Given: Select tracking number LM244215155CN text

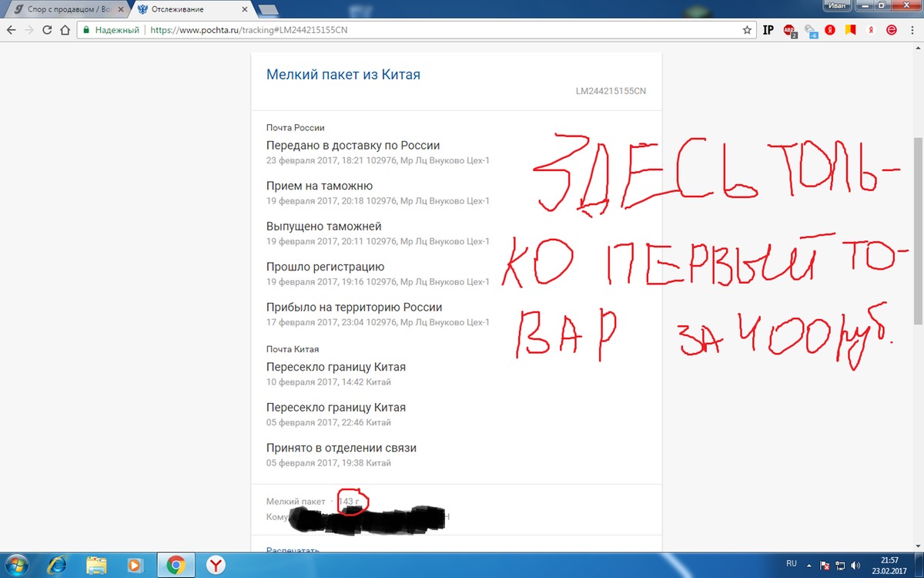Looking at the screenshot, I should pos(611,91).
